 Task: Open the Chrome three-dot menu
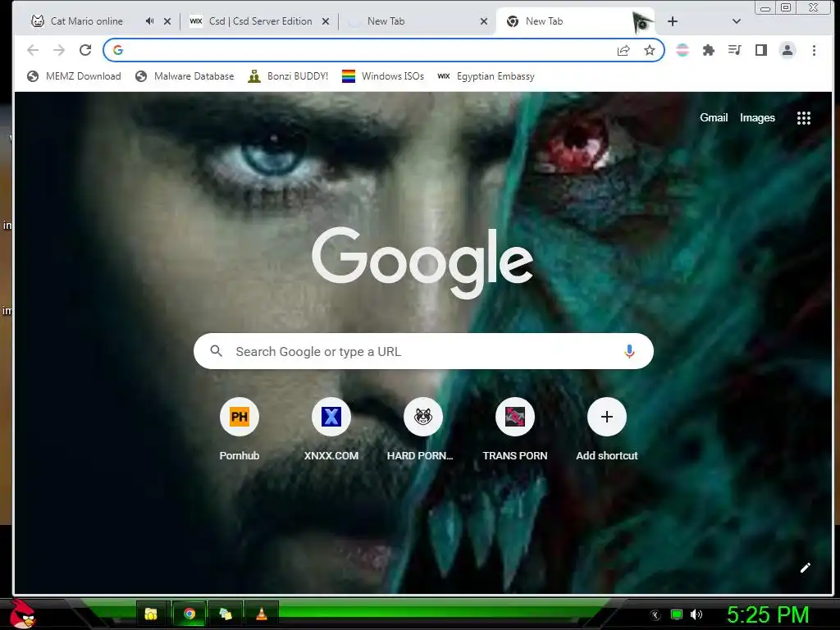pyautogui.click(x=814, y=50)
